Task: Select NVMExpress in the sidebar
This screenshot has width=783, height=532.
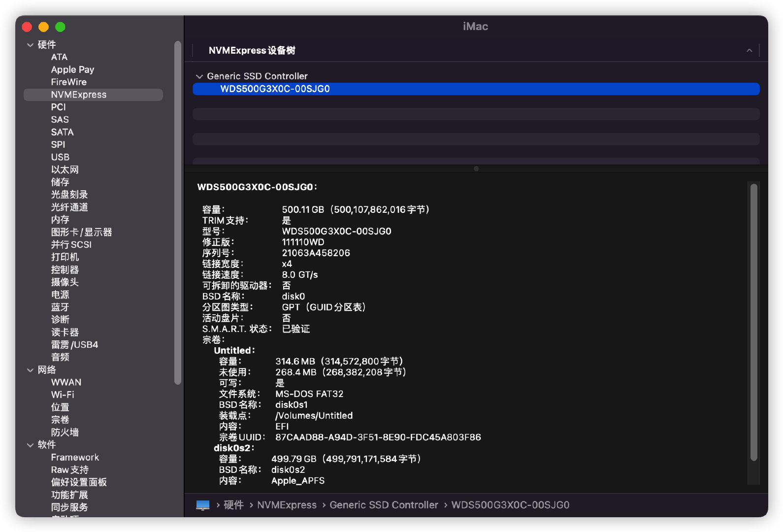Action: point(93,95)
